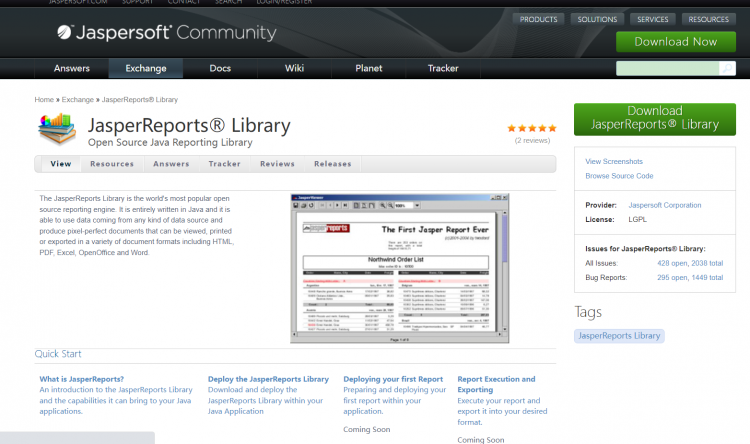Open the Products menu

pyautogui.click(x=539, y=19)
